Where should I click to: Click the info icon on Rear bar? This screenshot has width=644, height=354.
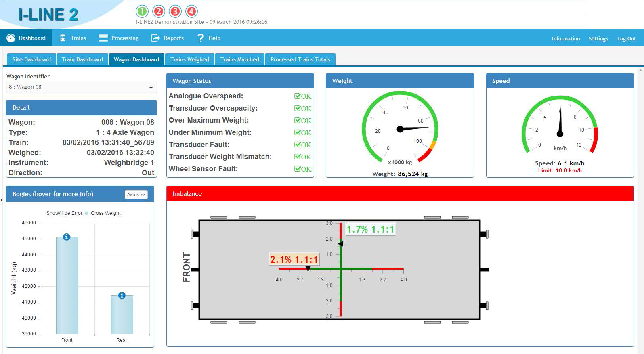(x=122, y=295)
